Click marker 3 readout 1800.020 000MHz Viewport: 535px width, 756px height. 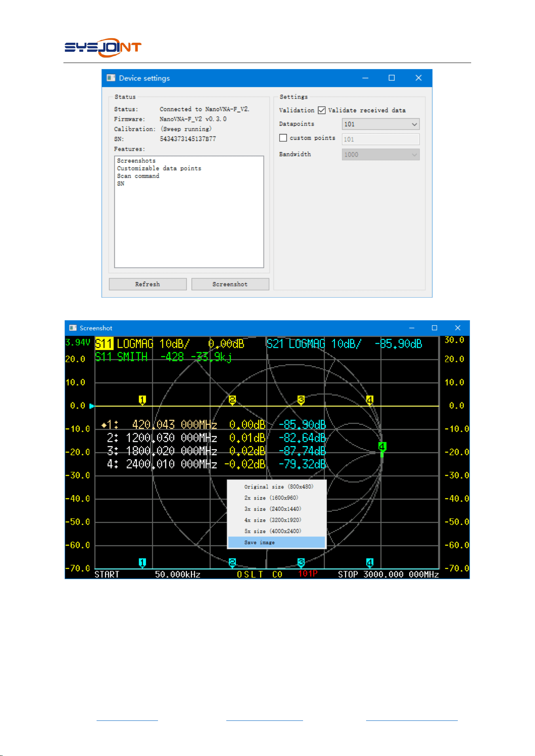coord(171,451)
